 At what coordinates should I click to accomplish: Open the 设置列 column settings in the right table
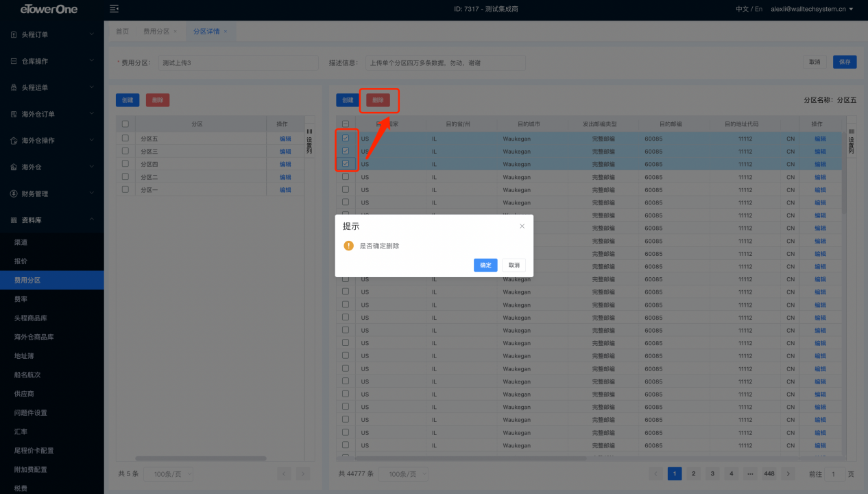pyautogui.click(x=852, y=140)
